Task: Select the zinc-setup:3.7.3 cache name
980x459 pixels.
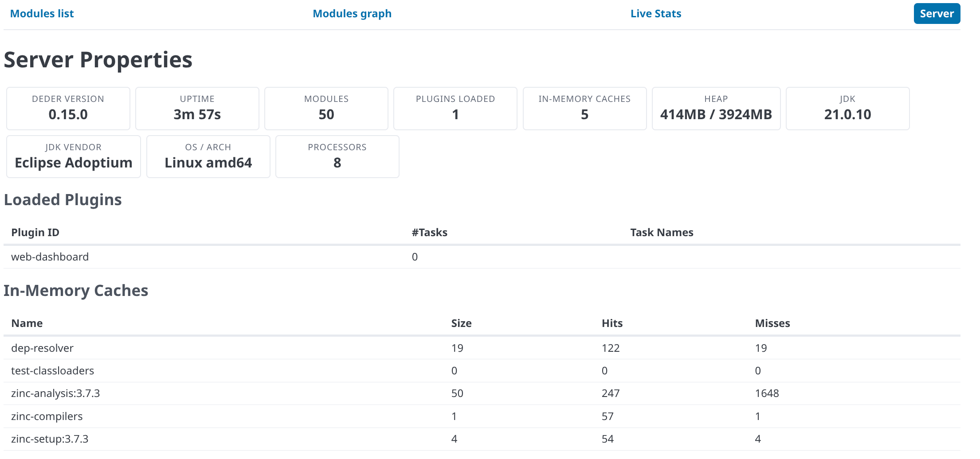Action: (50, 439)
